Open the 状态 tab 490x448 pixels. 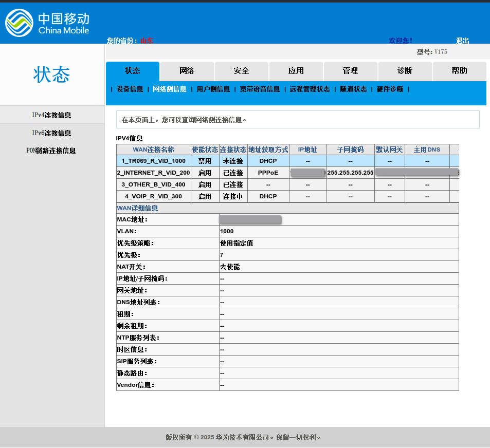(133, 71)
